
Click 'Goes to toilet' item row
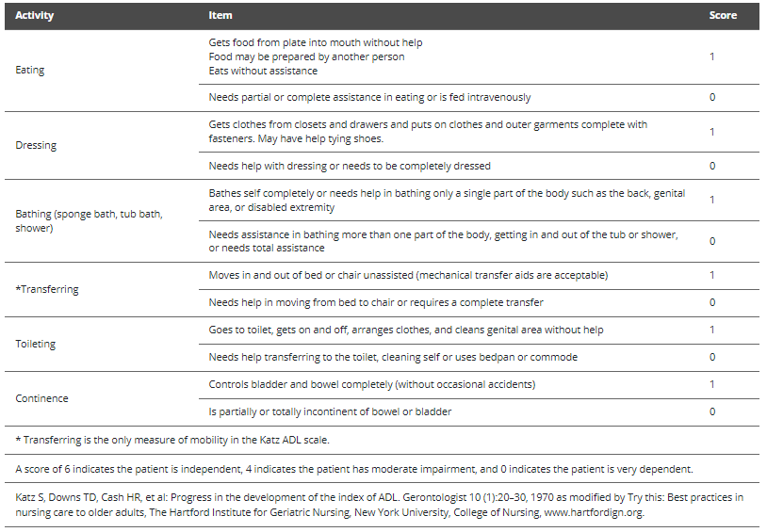[x=480, y=330]
